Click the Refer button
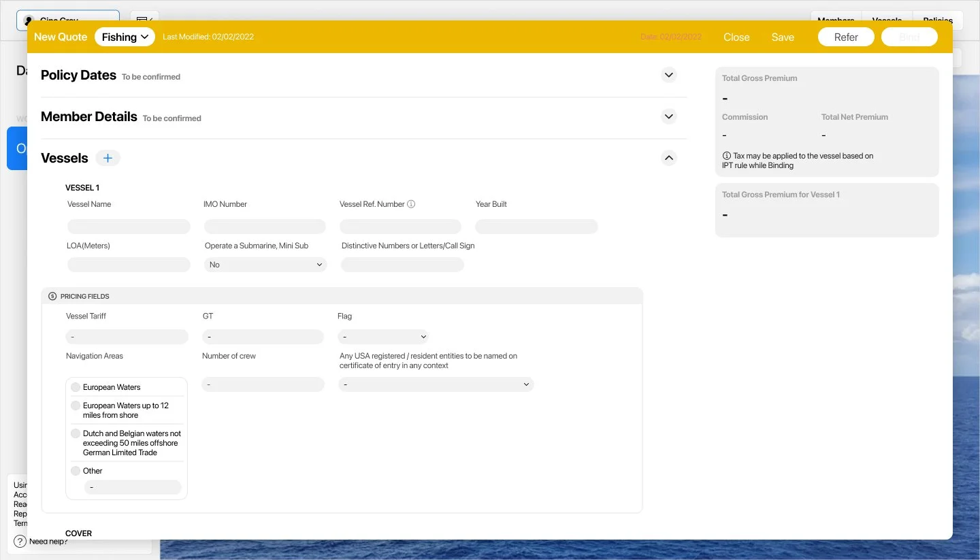The width and height of the screenshot is (980, 560). click(x=846, y=37)
